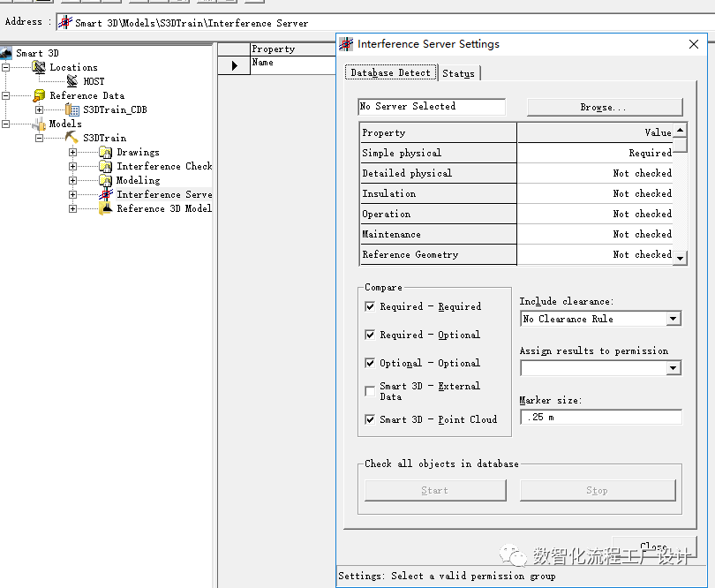This screenshot has width=715, height=588.
Task: Uncheck the Optional - Optional checkbox
Action: pos(370,363)
